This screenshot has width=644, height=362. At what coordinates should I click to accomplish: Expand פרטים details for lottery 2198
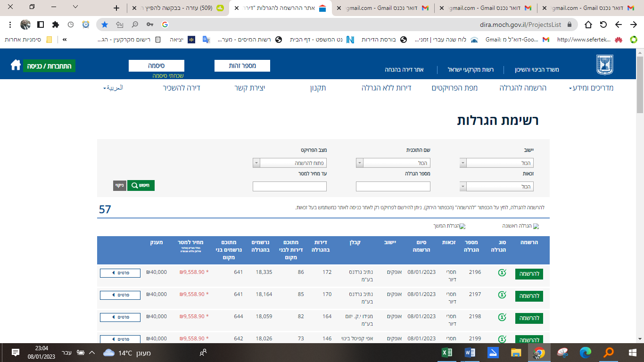120,317
